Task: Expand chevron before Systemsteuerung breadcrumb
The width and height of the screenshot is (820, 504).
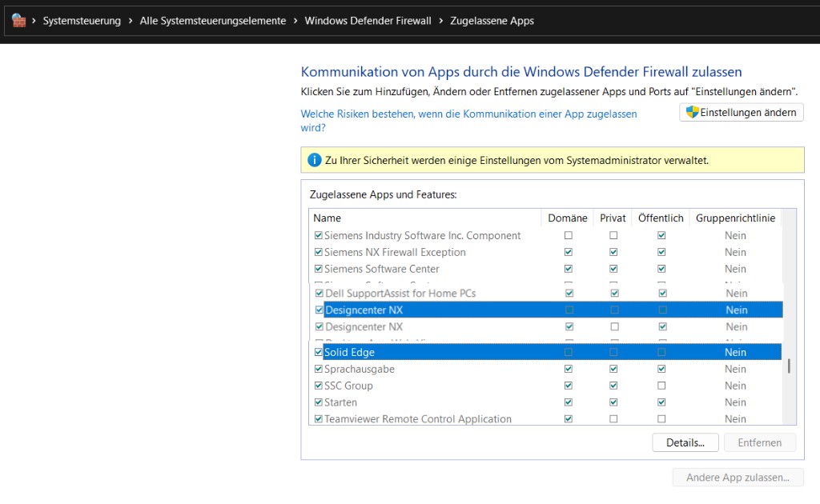Action: tap(34, 21)
